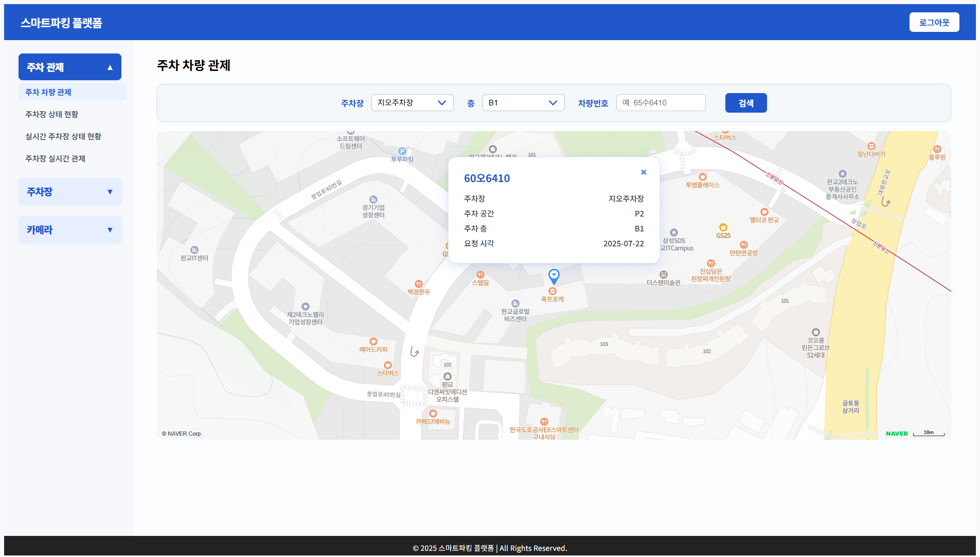Click the 판교 디앤써밋에디션 오피스텔 icon
Viewport: 980px width, 557px height.
tap(448, 376)
